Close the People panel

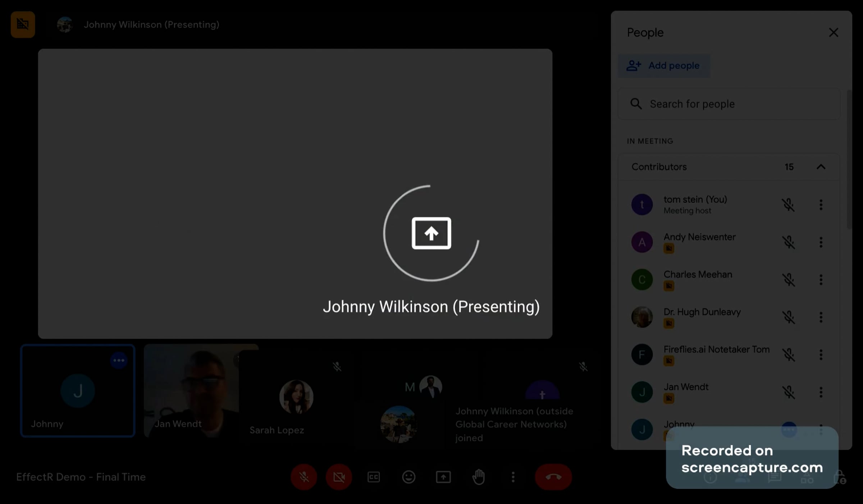click(x=834, y=32)
